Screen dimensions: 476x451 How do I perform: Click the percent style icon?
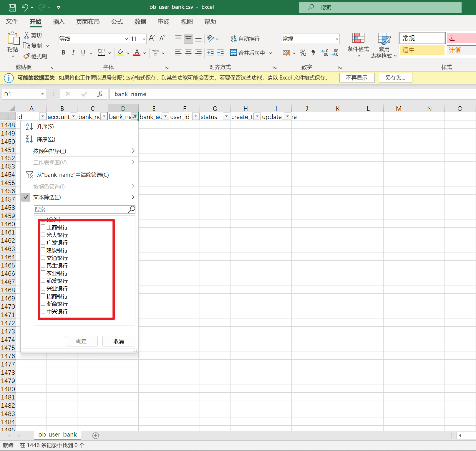click(303, 53)
